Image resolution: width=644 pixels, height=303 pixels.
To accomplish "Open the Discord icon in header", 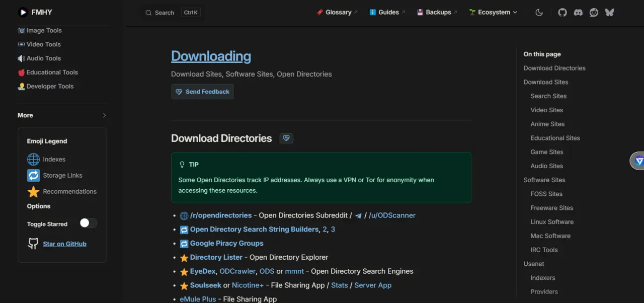I will click(x=578, y=13).
